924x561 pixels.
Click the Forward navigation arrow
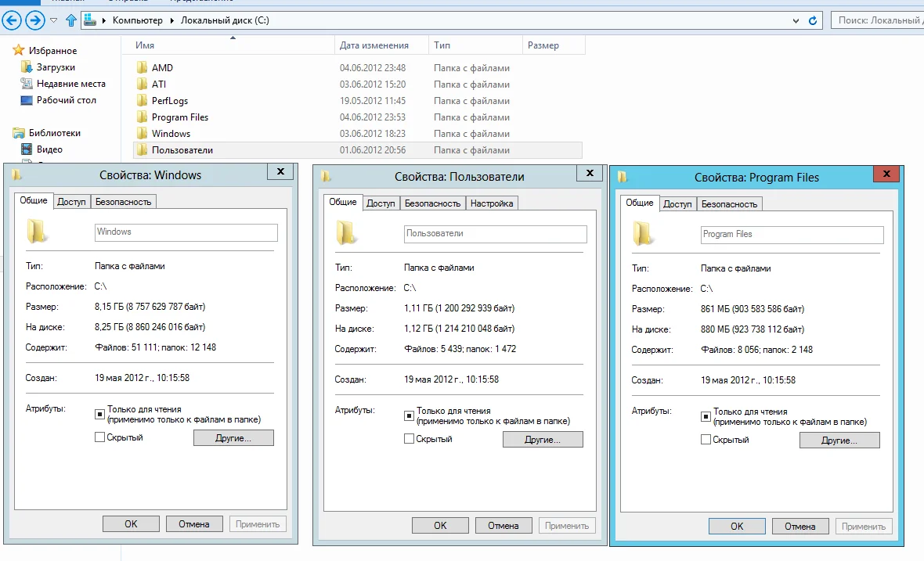point(35,20)
